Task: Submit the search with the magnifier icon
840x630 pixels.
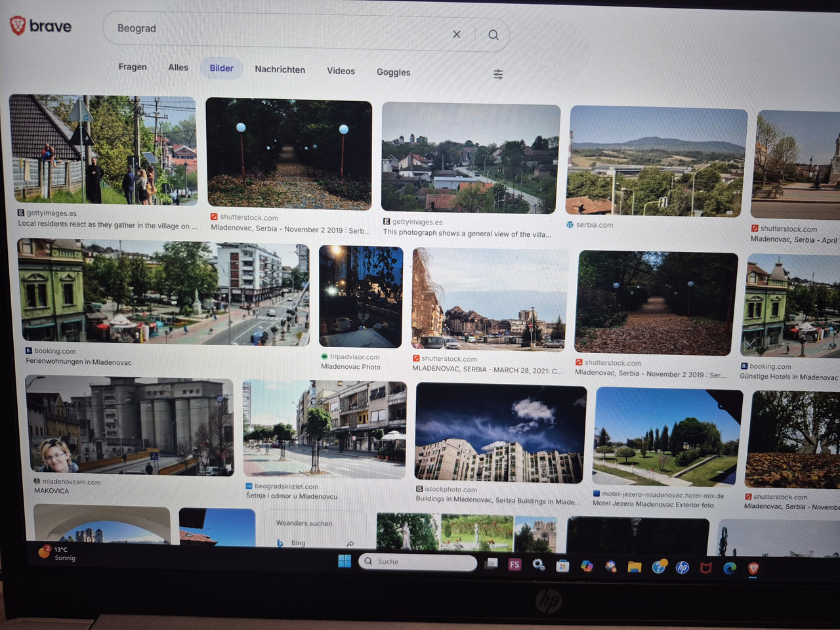Action: click(x=493, y=34)
